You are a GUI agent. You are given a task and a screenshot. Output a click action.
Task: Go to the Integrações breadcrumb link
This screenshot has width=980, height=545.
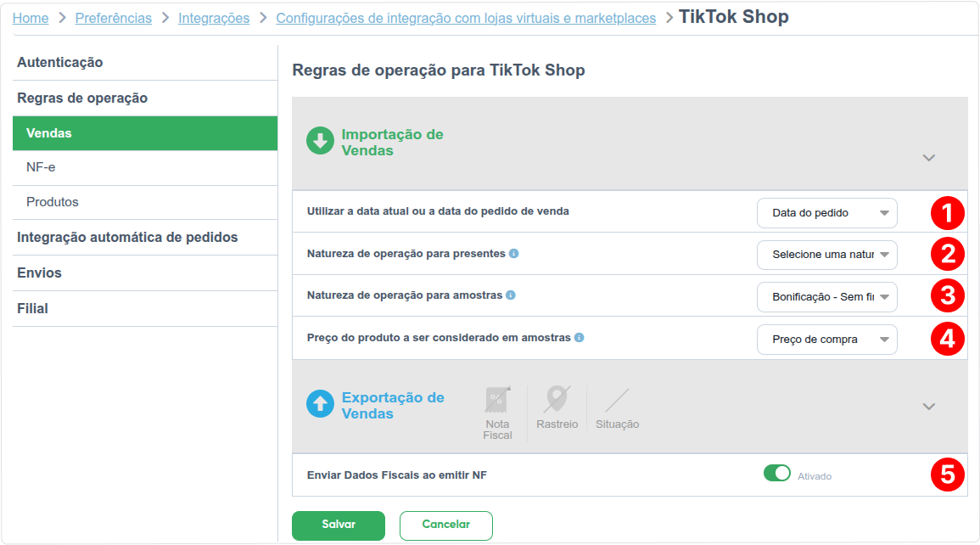(214, 18)
